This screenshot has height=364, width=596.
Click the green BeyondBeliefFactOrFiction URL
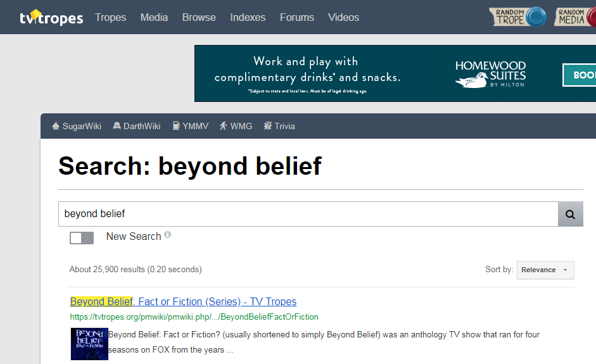[x=194, y=317]
